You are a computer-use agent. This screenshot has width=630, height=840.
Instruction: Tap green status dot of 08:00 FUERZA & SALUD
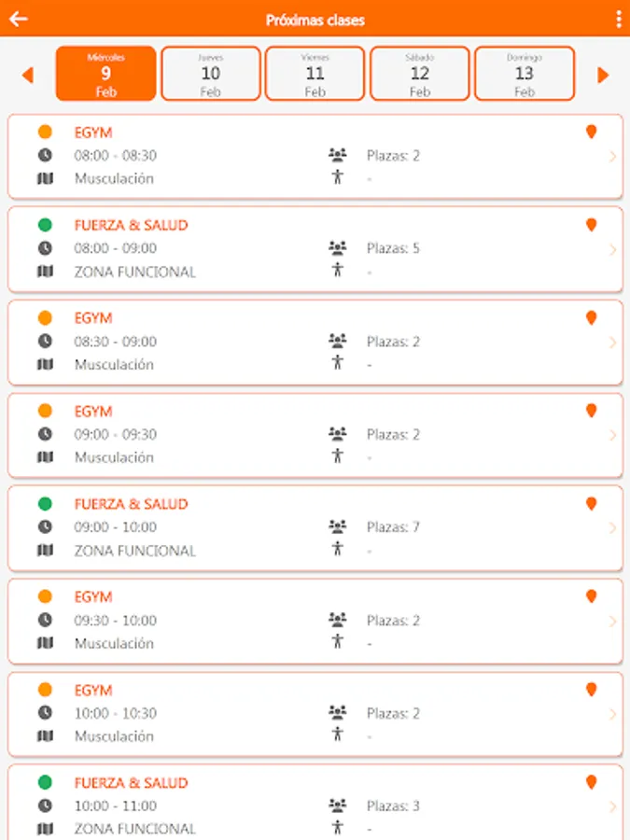(45, 225)
